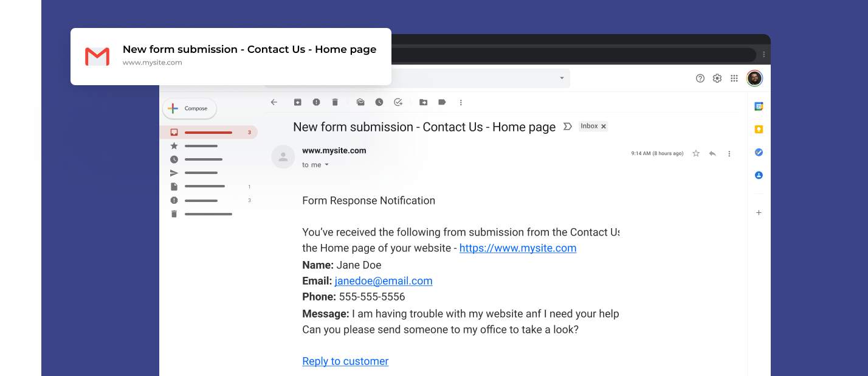Click the back arrow to inbox

(x=274, y=102)
